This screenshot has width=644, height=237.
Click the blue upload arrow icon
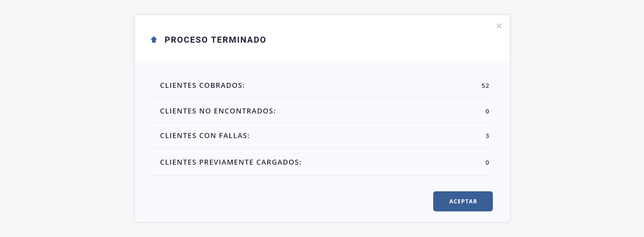pyautogui.click(x=154, y=40)
